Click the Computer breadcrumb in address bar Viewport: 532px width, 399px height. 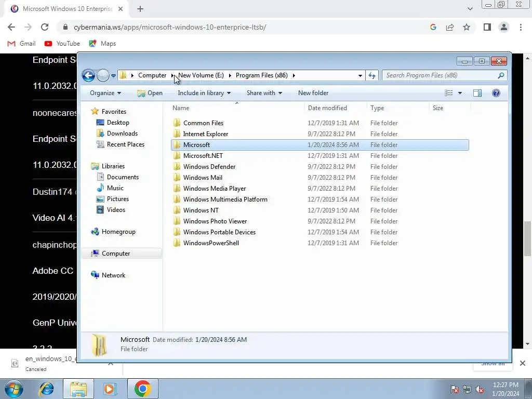click(x=152, y=75)
